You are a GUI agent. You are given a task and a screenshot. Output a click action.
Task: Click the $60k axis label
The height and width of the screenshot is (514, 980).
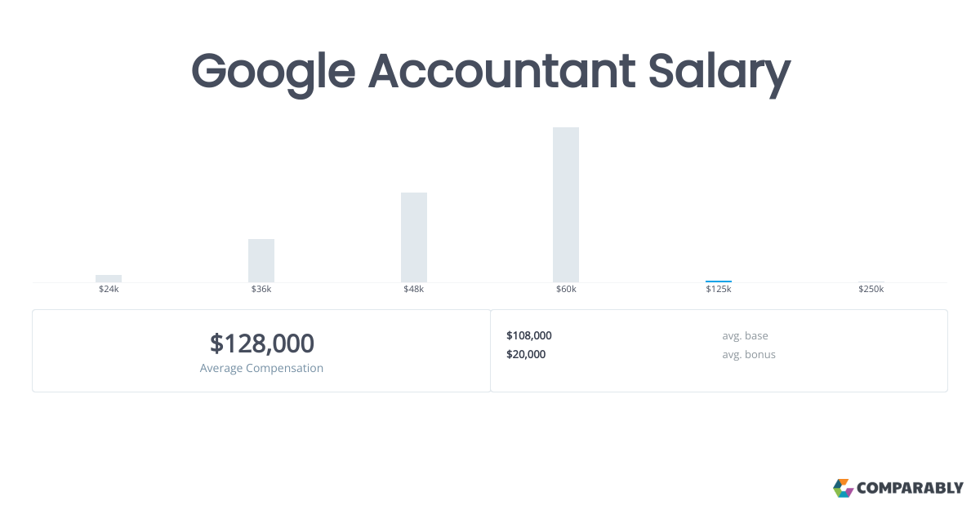[566, 290]
